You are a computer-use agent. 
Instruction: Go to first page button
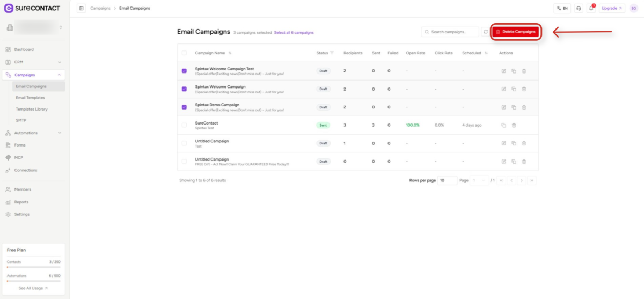click(501, 180)
